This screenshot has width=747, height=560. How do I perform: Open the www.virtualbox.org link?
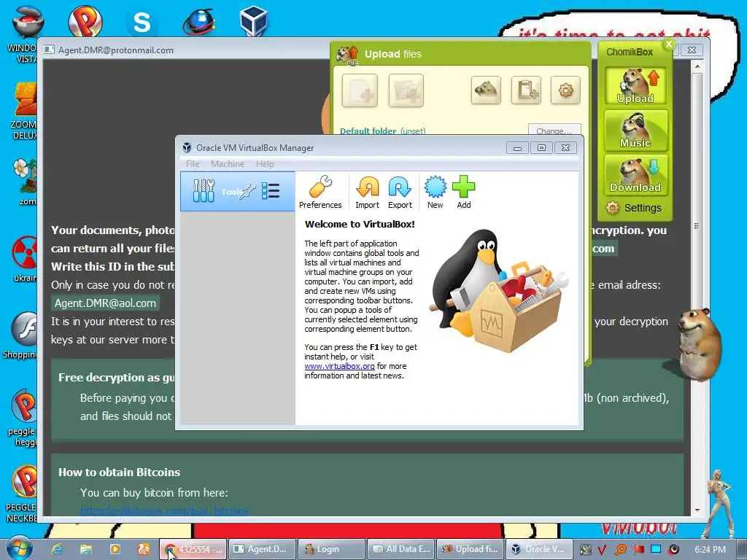pyautogui.click(x=339, y=366)
